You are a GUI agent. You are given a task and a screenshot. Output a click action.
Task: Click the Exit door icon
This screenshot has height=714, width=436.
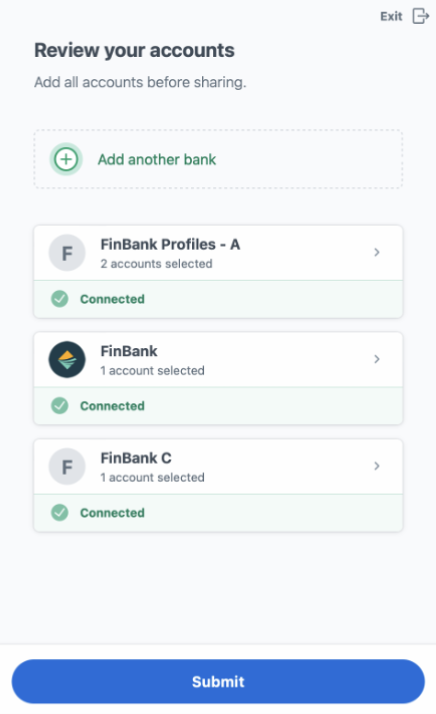421,16
